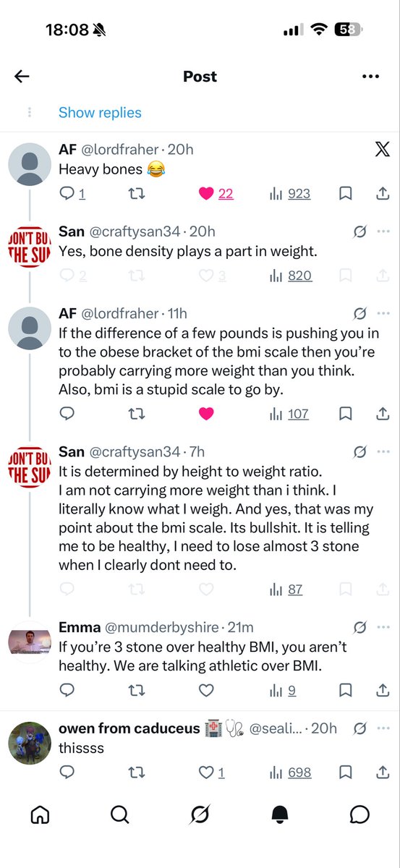Viewport: 400px width, 868px height.
Task: View 820 views analytics on San's reply
Action: point(291,276)
